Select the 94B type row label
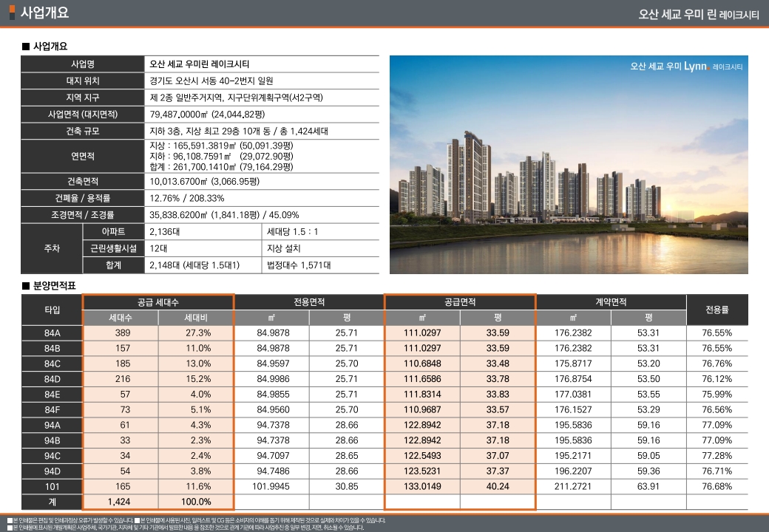Image resolution: width=769 pixels, height=532 pixels. pyautogui.click(x=52, y=440)
